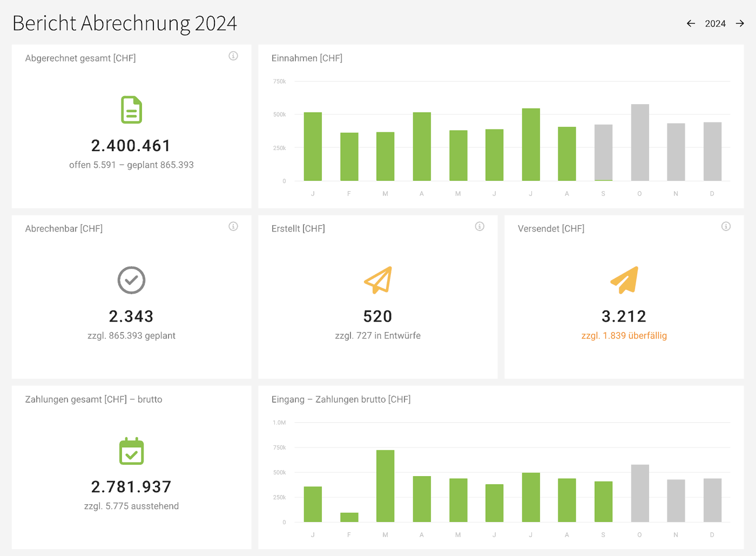Image resolution: width=756 pixels, height=556 pixels.
Task: Click the value 2.781.937
Action: [131, 487]
